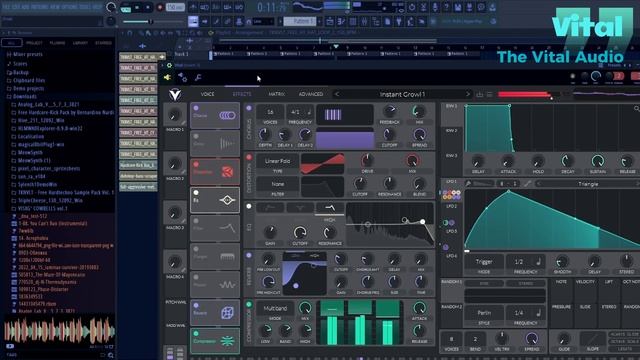Image resolution: width=640 pixels, height=360 pixels.
Task: Click the wrench icon in plugin wrapper
Action: tap(198, 78)
